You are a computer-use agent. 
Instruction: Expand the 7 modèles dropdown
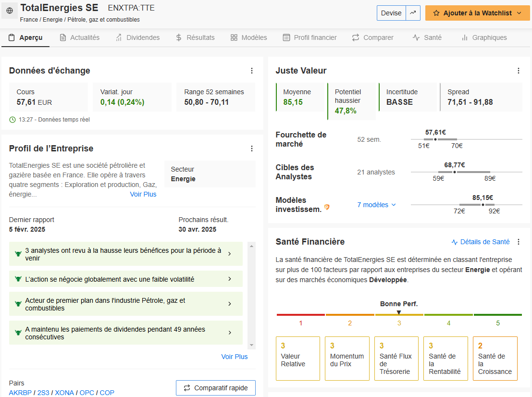point(377,205)
